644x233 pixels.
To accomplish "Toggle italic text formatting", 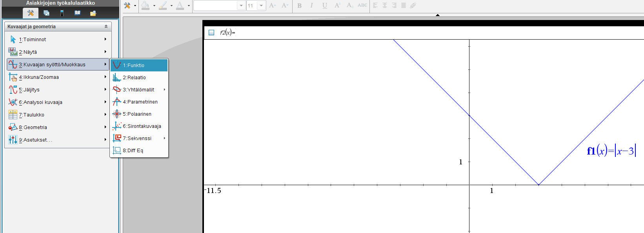I will [x=312, y=5].
